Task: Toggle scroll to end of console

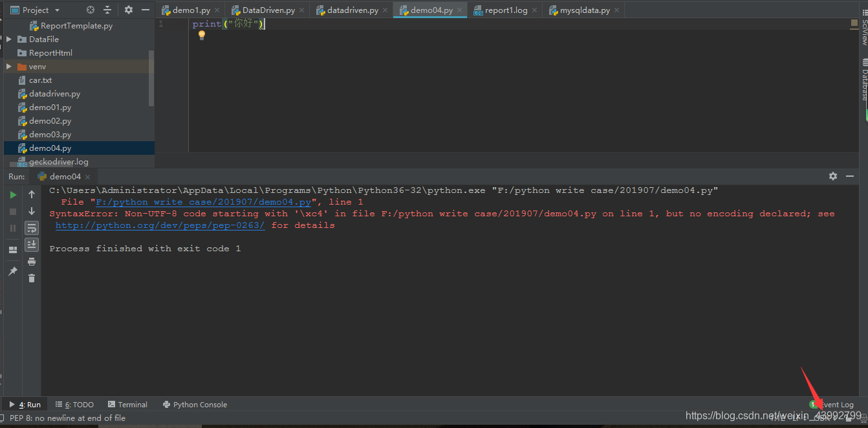Action: (x=32, y=245)
